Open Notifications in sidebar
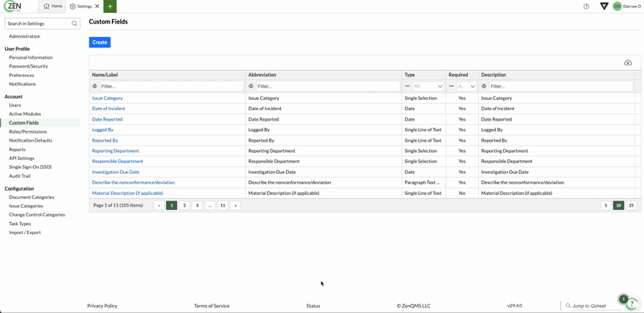This screenshot has height=313, width=644. click(23, 84)
